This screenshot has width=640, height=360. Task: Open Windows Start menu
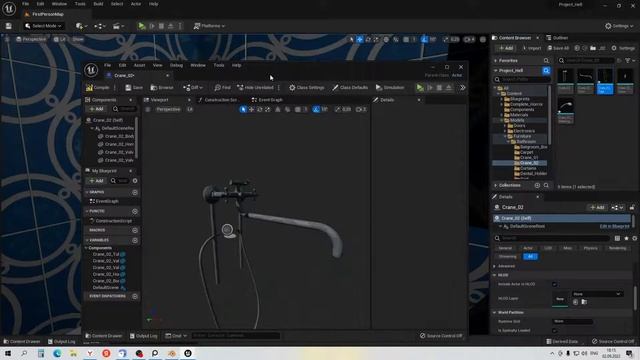point(7,353)
